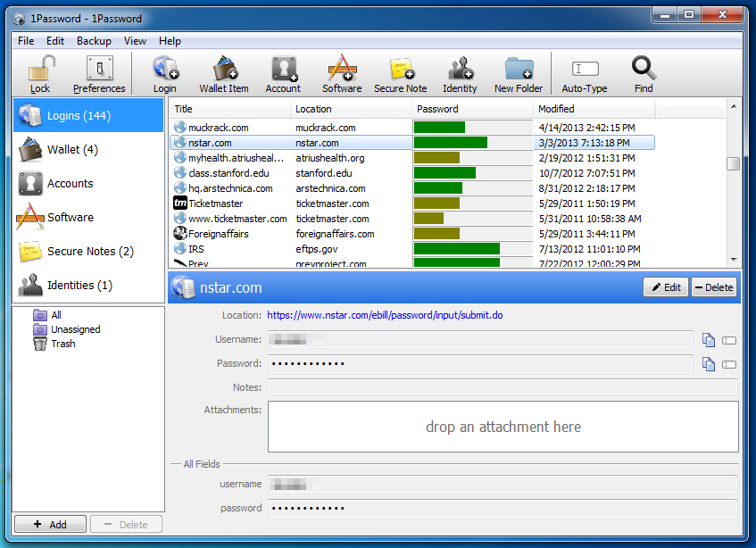
Task: Open the Trash folder
Action: 54,344
